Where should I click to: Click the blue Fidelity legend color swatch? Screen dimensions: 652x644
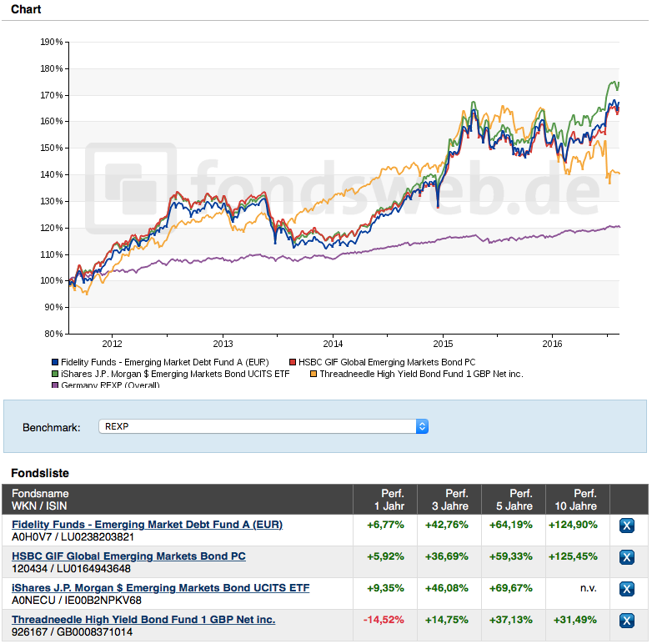click(x=55, y=363)
